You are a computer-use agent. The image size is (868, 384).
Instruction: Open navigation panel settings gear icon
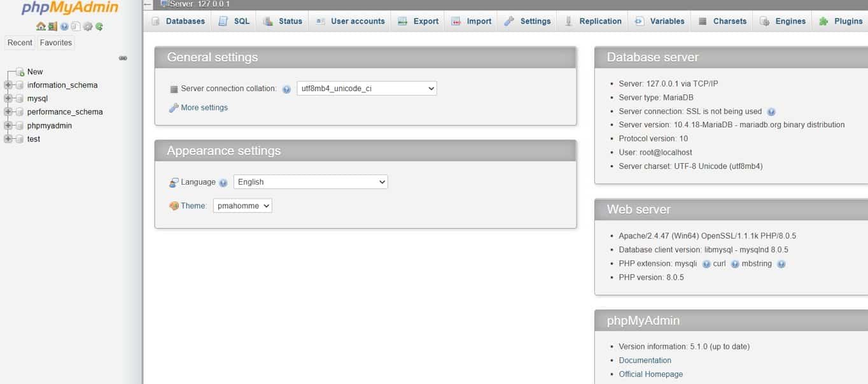click(x=88, y=27)
